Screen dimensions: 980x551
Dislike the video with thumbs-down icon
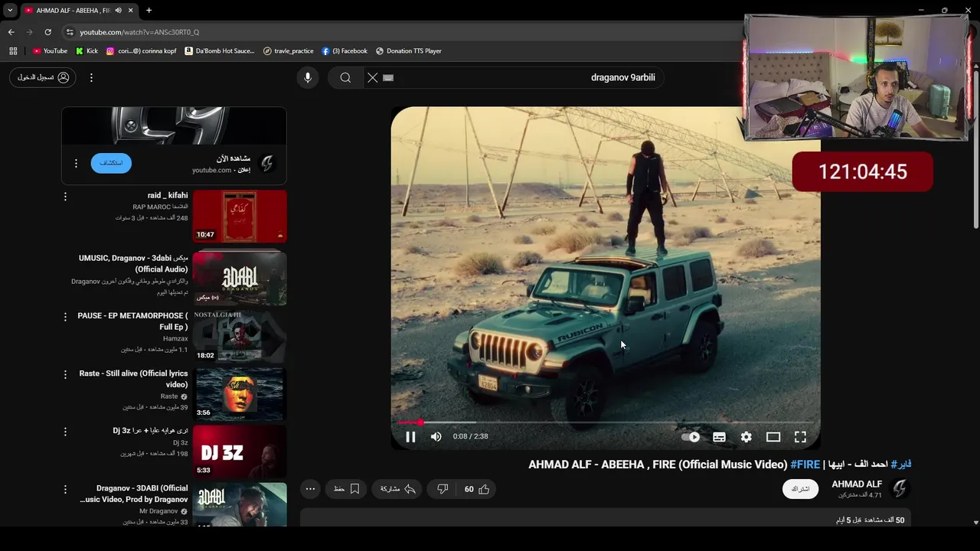(x=443, y=489)
